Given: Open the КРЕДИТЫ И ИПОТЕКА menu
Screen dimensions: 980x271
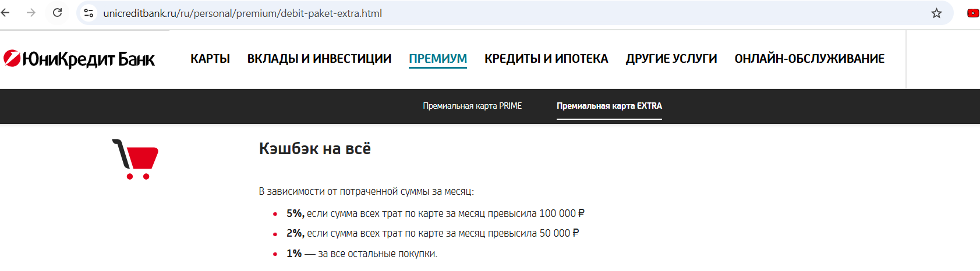Looking at the screenshot, I should click(x=546, y=59).
